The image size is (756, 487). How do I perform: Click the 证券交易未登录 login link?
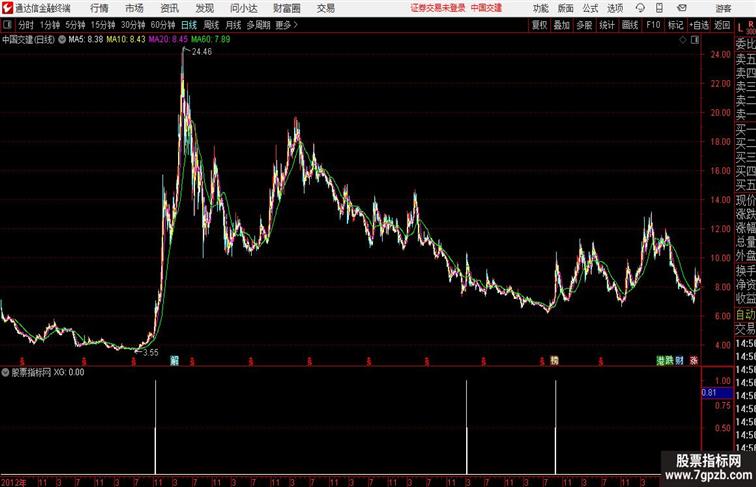(437, 8)
